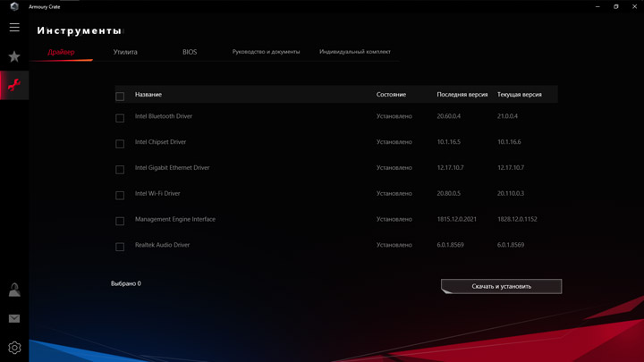The height and width of the screenshot is (362, 644).
Task: Select the Management Engine Interface name
Action: click(x=175, y=219)
